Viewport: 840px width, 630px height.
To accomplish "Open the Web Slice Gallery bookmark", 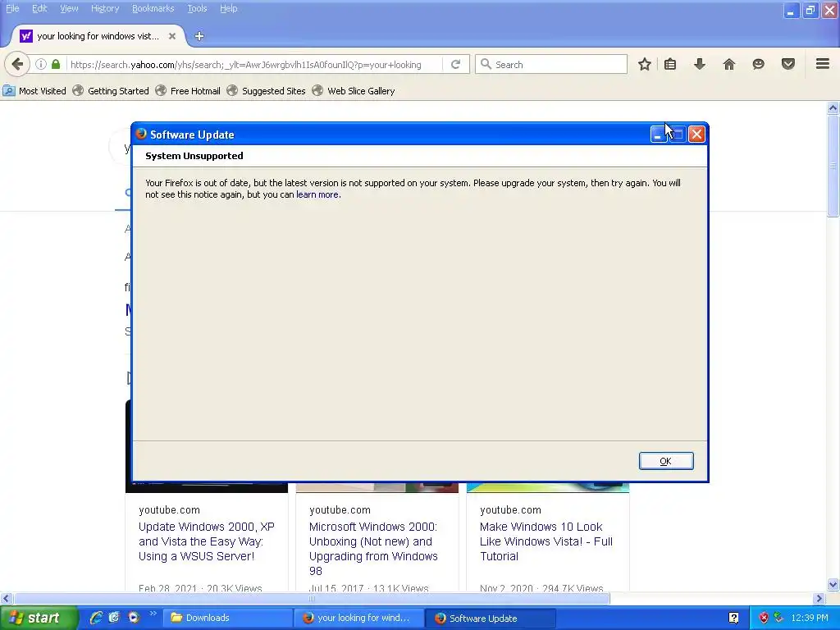I will point(354,91).
